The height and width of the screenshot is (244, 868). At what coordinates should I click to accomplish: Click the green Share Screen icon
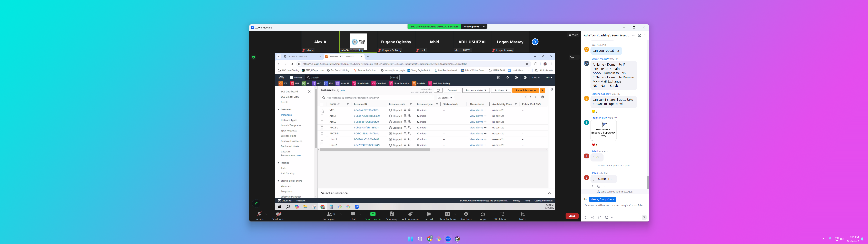tap(373, 214)
